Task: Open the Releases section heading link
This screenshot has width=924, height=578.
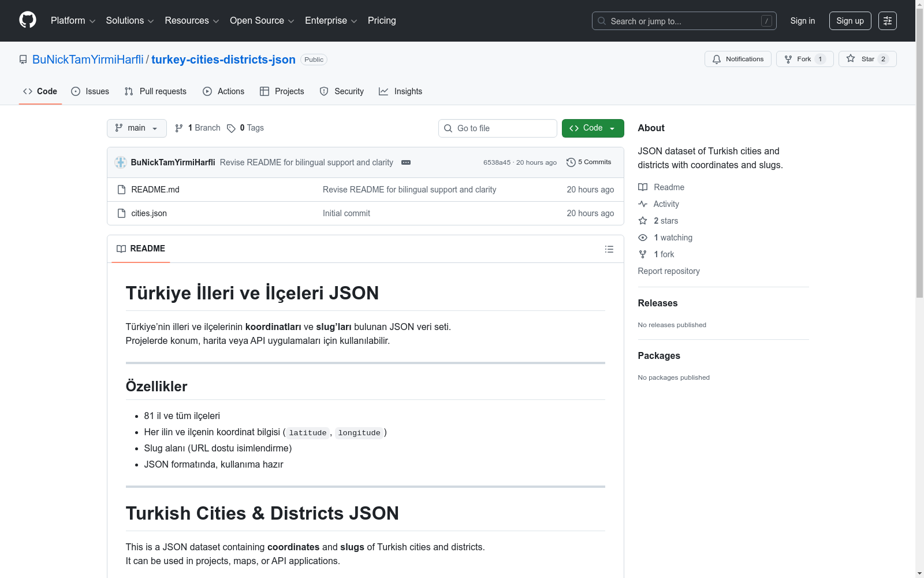Action: click(658, 303)
